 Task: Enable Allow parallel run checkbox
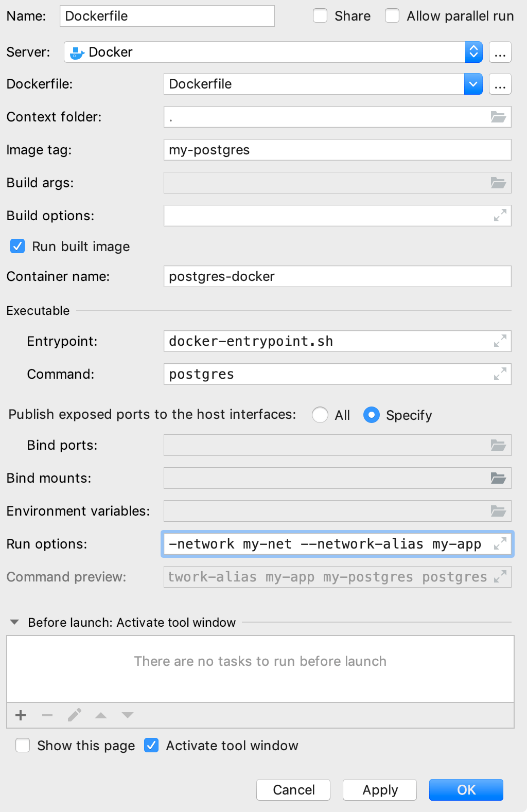click(392, 16)
